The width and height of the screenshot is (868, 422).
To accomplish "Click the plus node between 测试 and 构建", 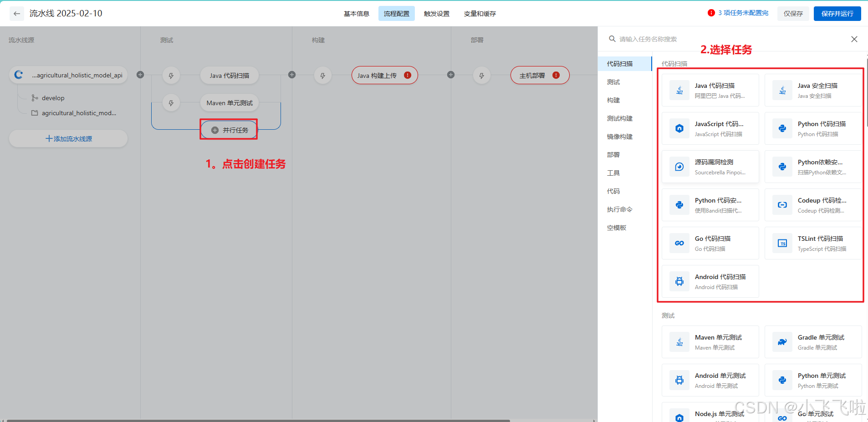I will [x=292, y=75].
